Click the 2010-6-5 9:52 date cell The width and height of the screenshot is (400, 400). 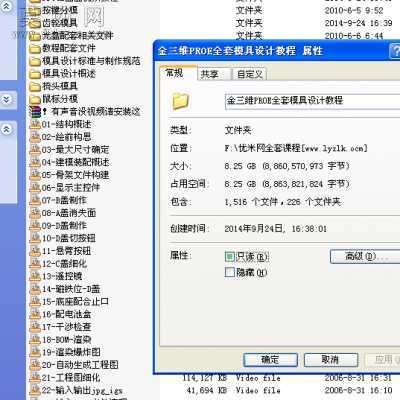354,11
